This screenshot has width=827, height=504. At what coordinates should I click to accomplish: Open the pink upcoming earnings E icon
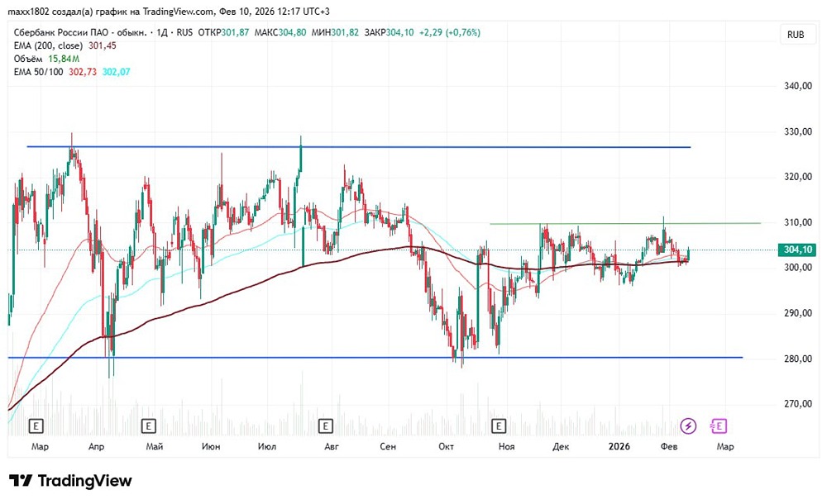click(719, 426)
